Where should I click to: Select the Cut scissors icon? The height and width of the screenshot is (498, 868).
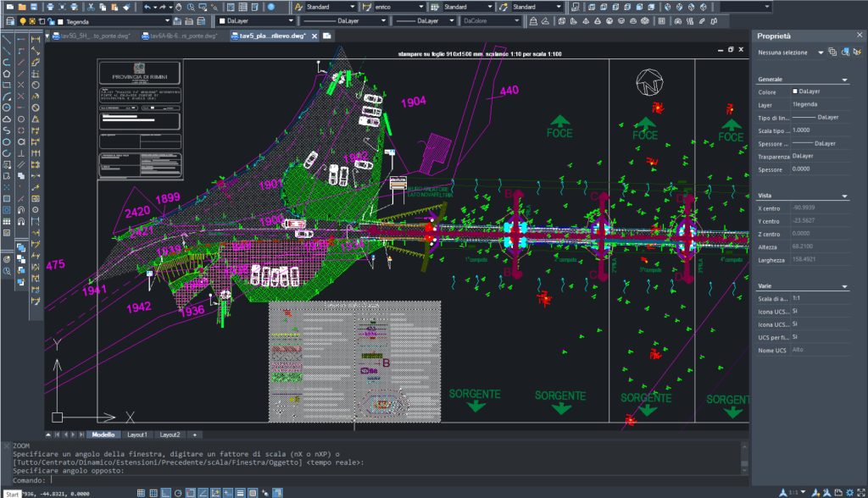tap(91, 7)
